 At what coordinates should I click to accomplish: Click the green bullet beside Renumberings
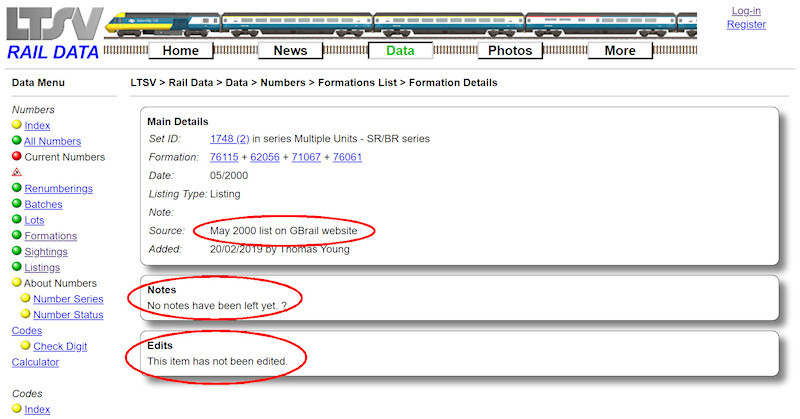[17, 188]
